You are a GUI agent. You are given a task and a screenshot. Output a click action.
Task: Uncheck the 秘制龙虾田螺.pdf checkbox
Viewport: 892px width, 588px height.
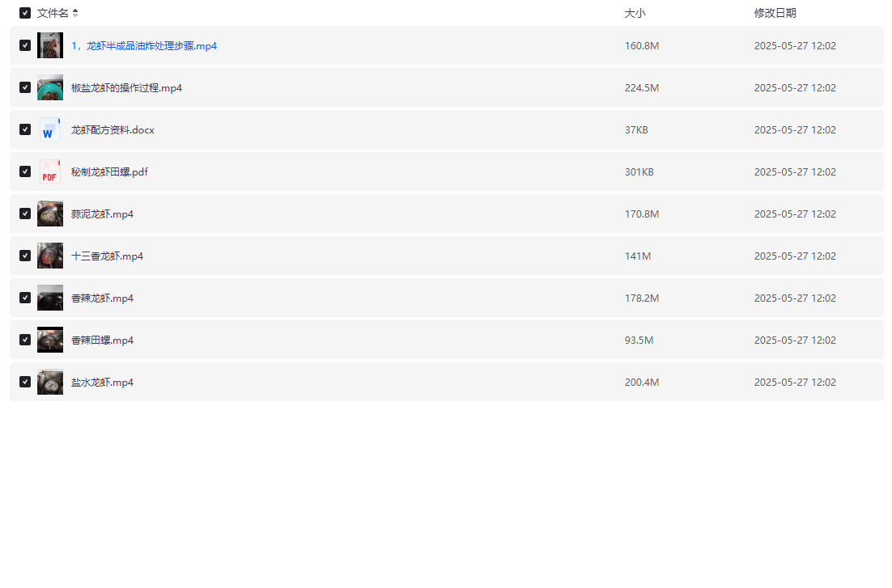point(25,171)
